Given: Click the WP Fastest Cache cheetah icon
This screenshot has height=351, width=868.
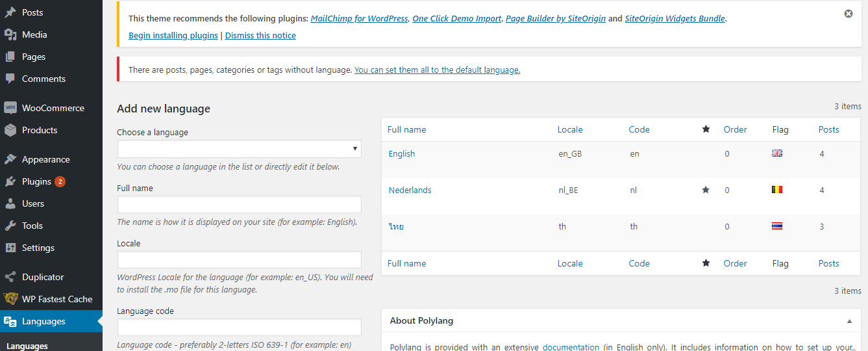Looking at the screenshot, I should [10, 299].
